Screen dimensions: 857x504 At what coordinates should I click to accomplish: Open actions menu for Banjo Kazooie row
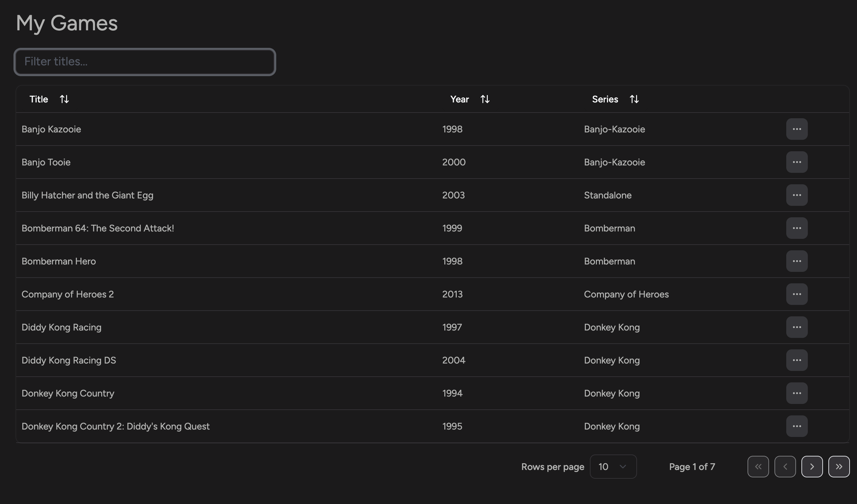coord(796,129)
